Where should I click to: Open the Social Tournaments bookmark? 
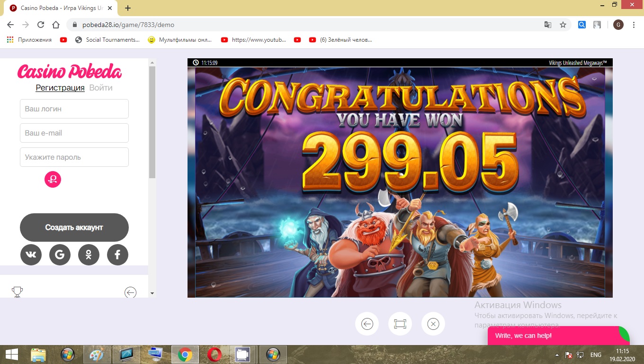[107, 40]
